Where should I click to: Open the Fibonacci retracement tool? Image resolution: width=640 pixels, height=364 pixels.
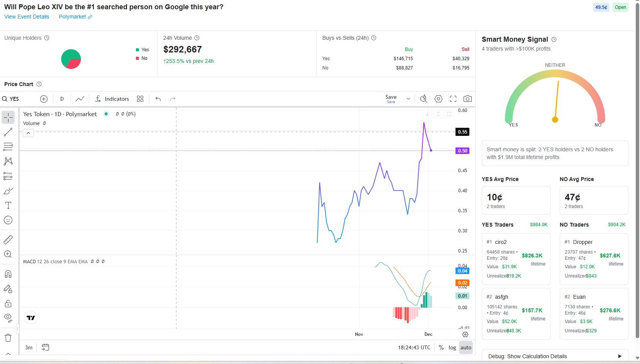(8, 147)
